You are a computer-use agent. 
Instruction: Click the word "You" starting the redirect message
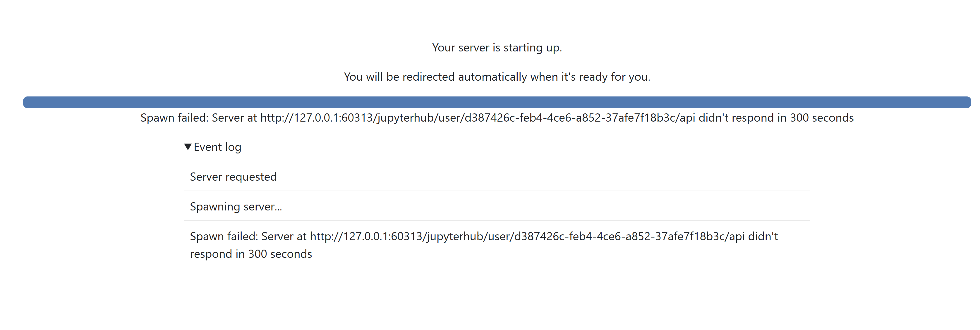(x=353, y=77)
